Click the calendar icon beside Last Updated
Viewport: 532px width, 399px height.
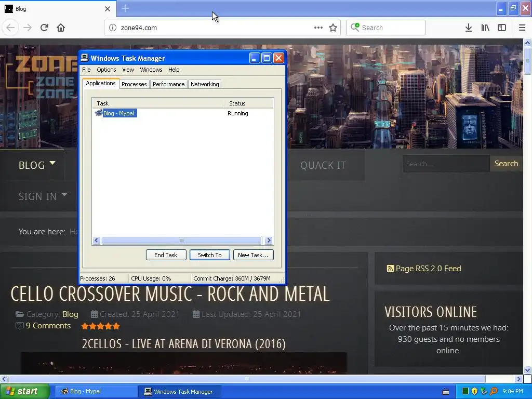[196, 314]
